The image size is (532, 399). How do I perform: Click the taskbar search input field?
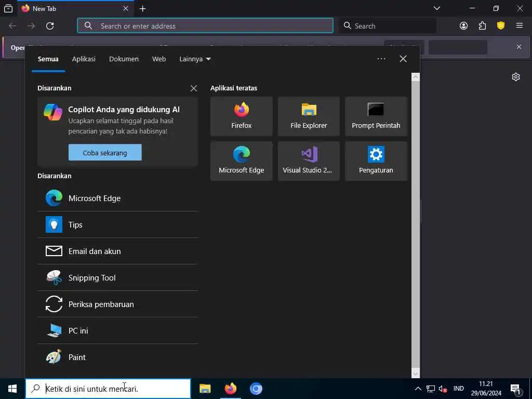[108, 389]
